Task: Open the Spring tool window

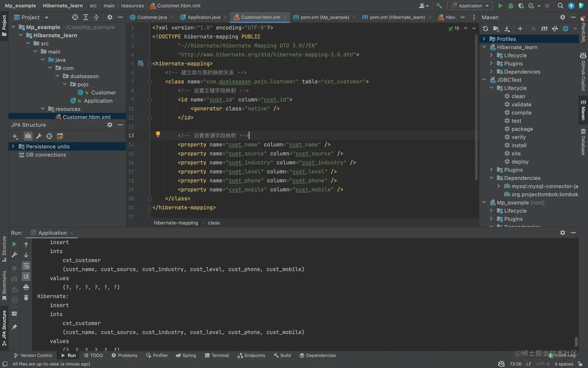Action: point(185,355)
